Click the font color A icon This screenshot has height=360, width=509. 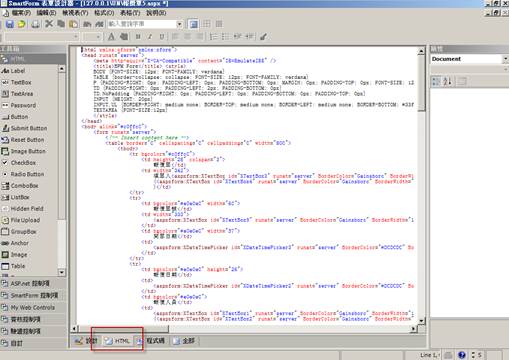point(111,37)
